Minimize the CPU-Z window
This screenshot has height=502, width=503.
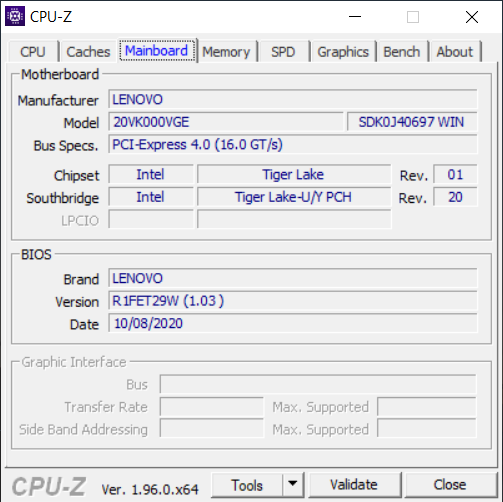point(355,16)
